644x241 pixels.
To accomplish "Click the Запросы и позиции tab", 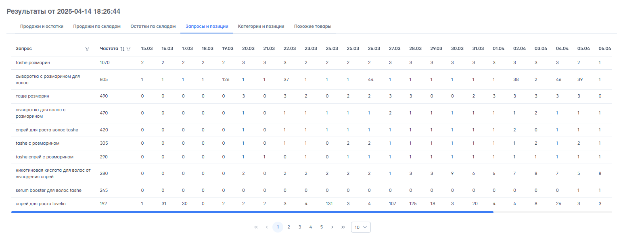I will coord(207,26).
